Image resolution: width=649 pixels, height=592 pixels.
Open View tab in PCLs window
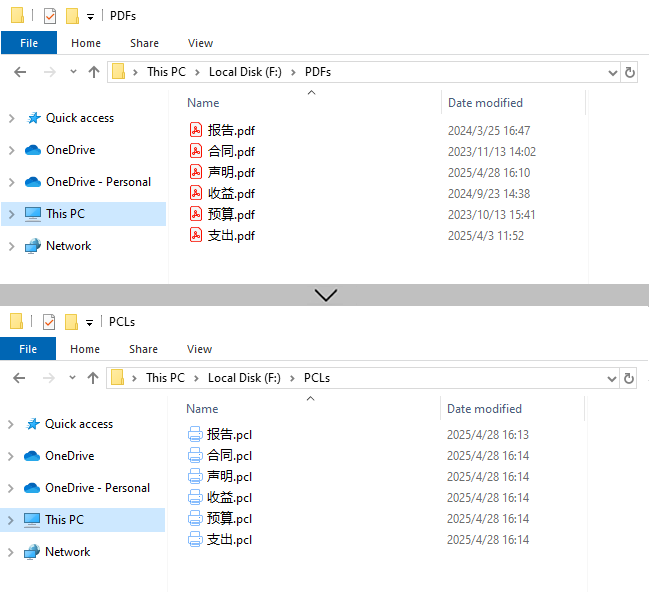click(199, 349)
